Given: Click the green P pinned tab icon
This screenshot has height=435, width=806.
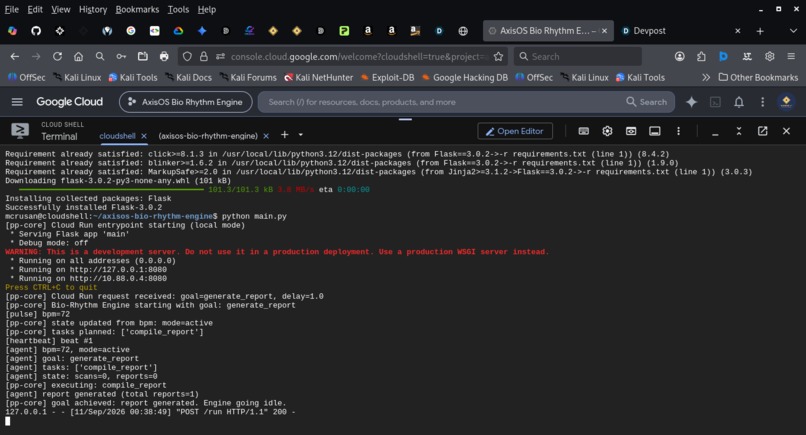Looking at the screenshot, I should 344,31.
